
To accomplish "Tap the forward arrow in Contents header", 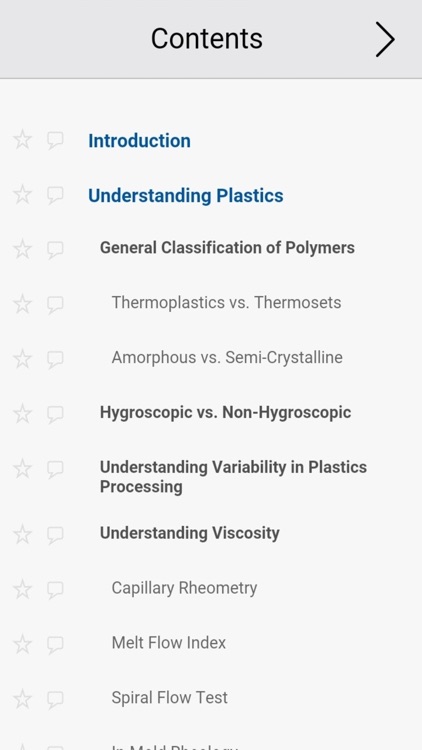I will point(385,39).
